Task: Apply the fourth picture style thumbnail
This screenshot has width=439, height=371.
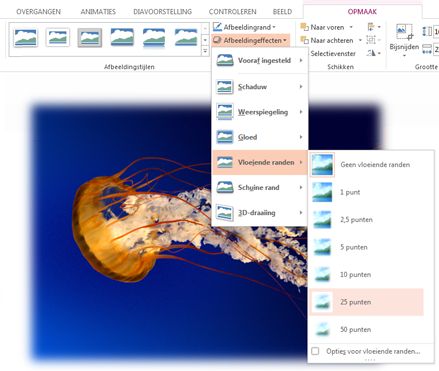Action: [122, 37]
